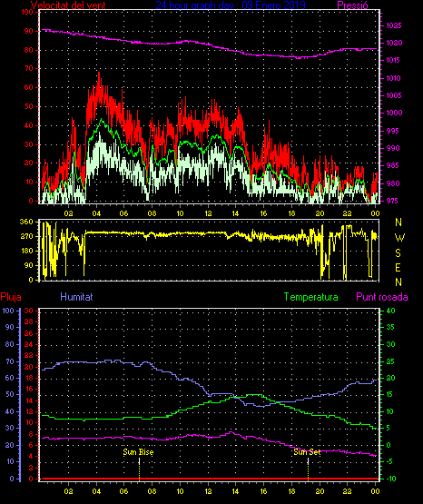Click the 'Temperatura' legend label
423x504 pixels.
[x=311, y=297]
